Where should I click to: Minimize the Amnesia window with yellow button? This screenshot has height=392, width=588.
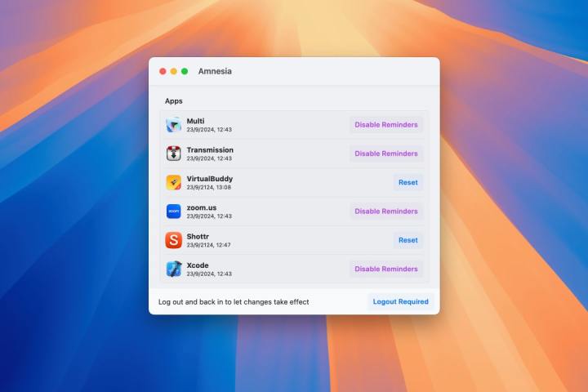174,71
